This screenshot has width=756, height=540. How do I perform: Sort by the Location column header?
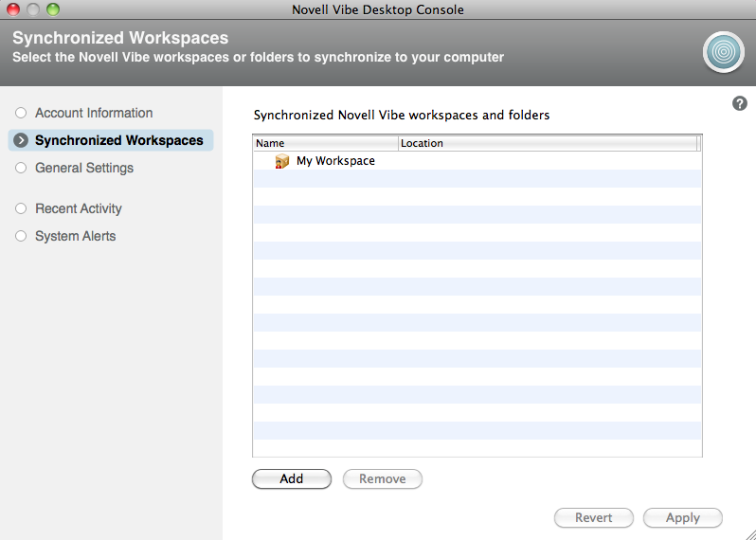pyautogui.click(x=547, y=143)
